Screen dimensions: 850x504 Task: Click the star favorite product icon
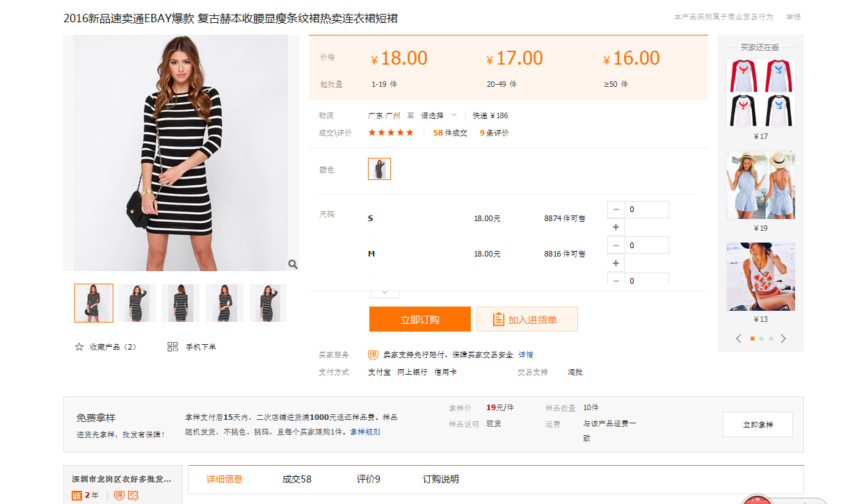79,347
